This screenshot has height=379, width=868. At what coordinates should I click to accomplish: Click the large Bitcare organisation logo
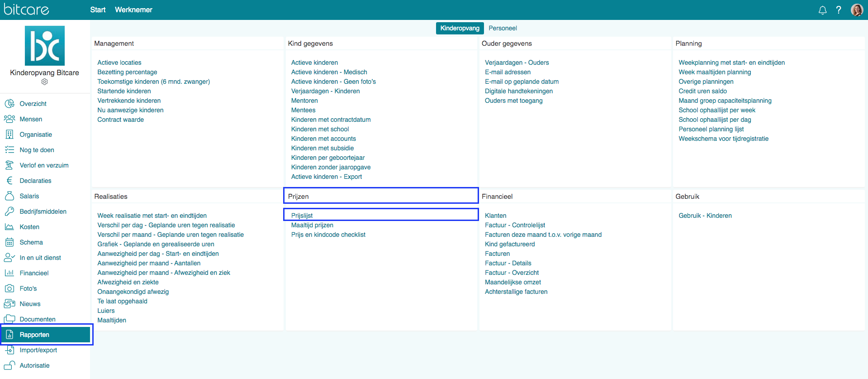[45, 46]
